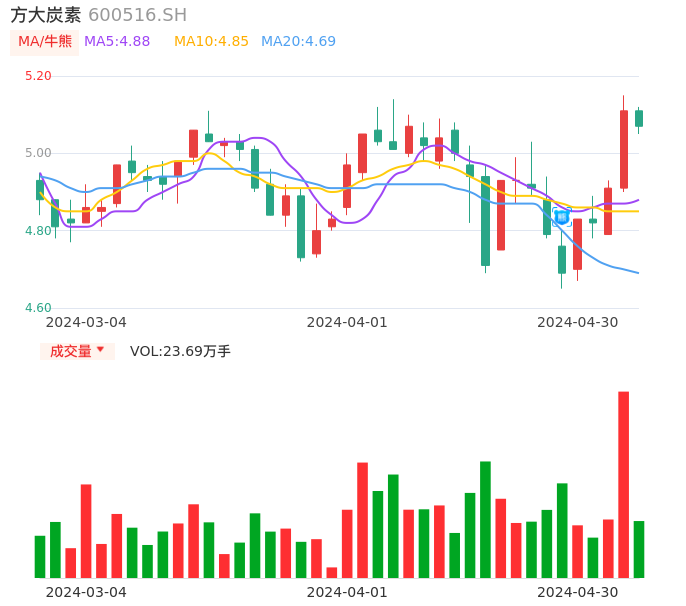Click the blue marker icon on the candlestick chart
The image size is (686, 606).
[562, 216]
